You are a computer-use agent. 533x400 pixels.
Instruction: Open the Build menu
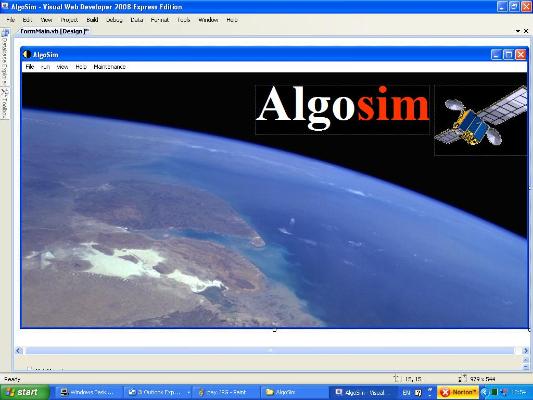pos(92,20)
